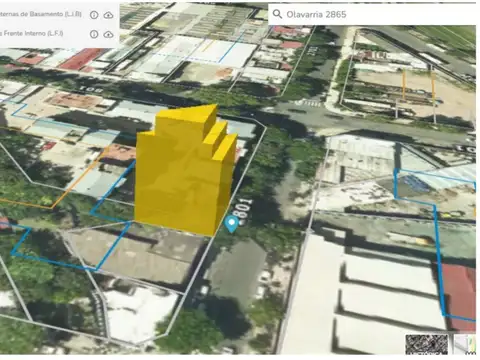Download the Frente Interno (L.F.I) layer
The height and width of the screenshot is (360, 480).
tap(108, 34)
